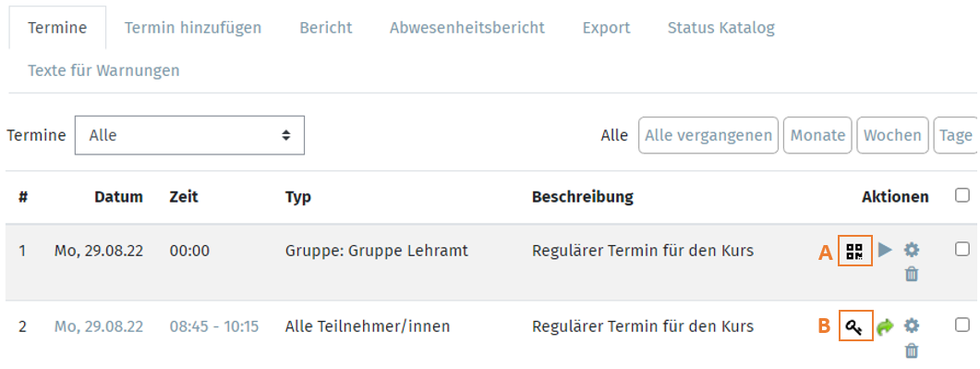
Task: Click the play icon in row 1
Action: pos(885,251)
